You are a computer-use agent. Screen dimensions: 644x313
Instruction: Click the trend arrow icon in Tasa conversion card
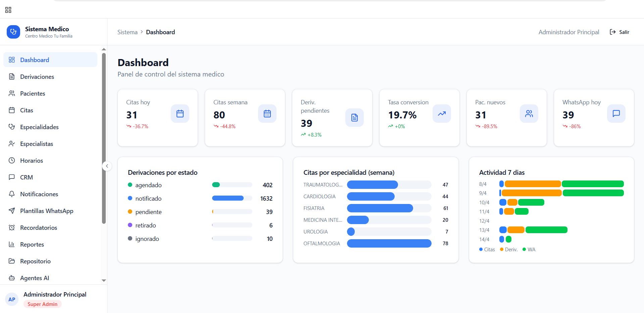[442, 114]
